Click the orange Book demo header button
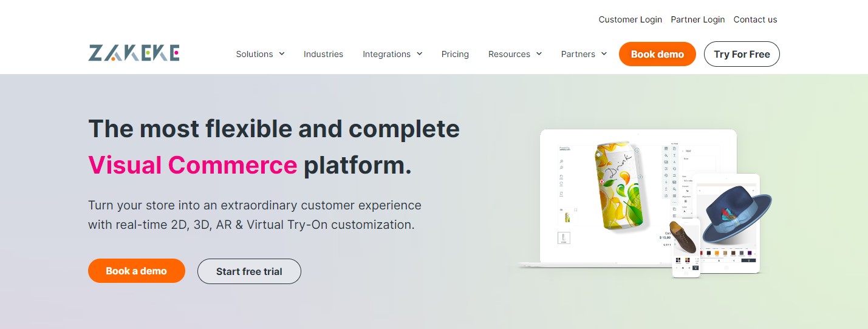868x329 pixels. click(657, 54)
